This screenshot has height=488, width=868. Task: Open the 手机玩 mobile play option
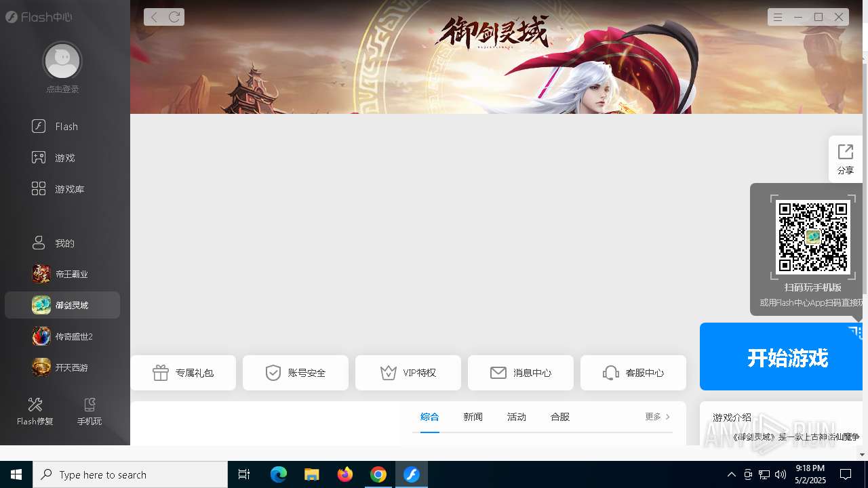(x=89, y=411)
